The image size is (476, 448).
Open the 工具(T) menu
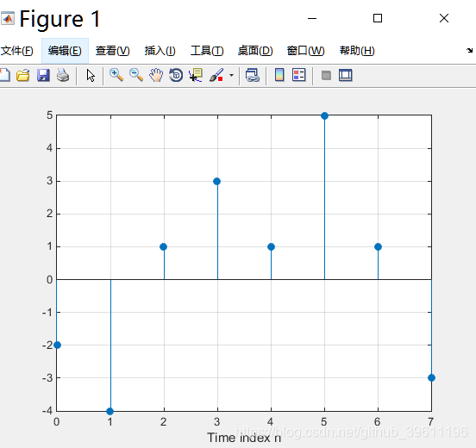pyautogui.click(x=207, y=51)
